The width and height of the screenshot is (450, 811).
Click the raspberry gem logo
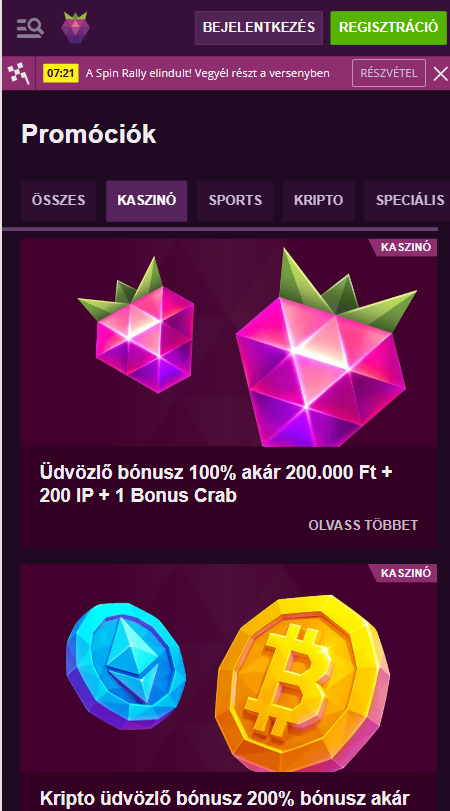click(x=76, y=28)
